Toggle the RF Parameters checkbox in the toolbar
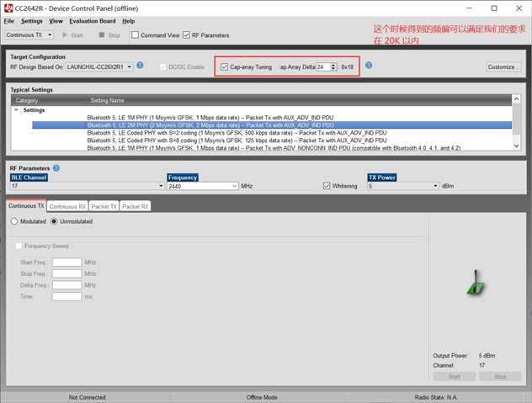Viewport: 532px width, 403px height. point(186,35)
